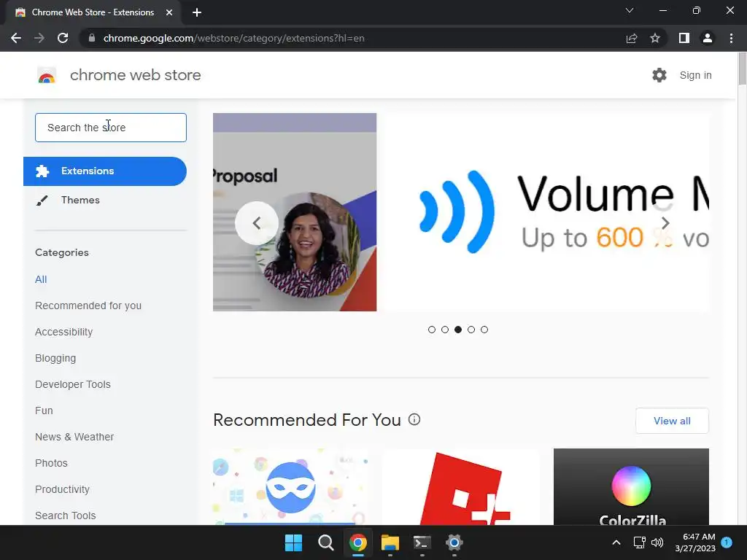Open Windows taskbar search
The height and width of the screenshot is (560, 747).
326,542
